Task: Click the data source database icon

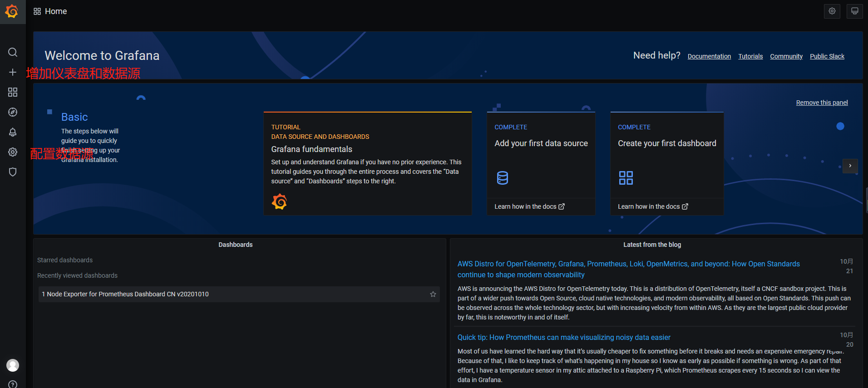Action: pyautogui.click(x=503, y=178)
